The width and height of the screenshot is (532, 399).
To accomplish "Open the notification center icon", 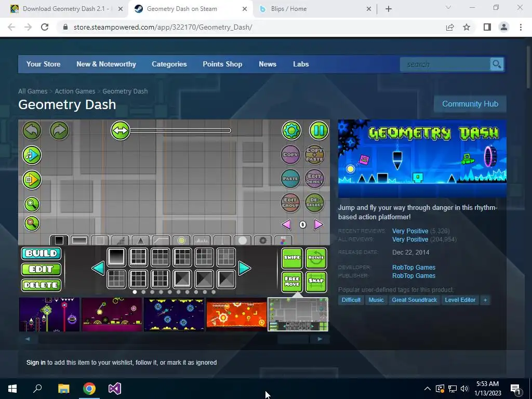I will (x=516, y=389).
